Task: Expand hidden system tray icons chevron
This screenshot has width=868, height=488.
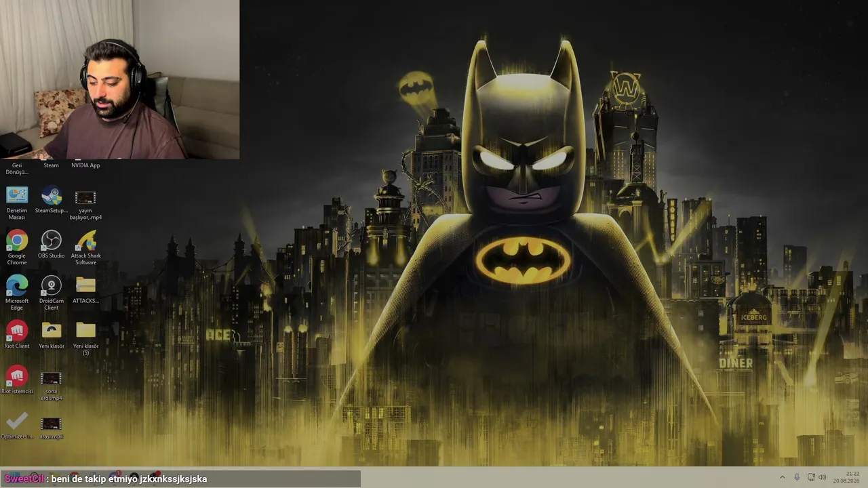Action: coord(782,477)
